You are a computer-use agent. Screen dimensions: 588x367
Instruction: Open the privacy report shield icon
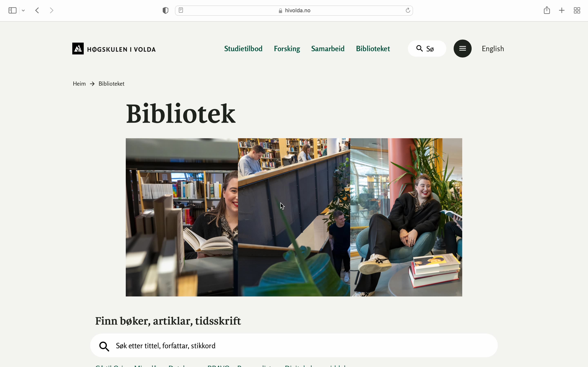tap(165, 10)
